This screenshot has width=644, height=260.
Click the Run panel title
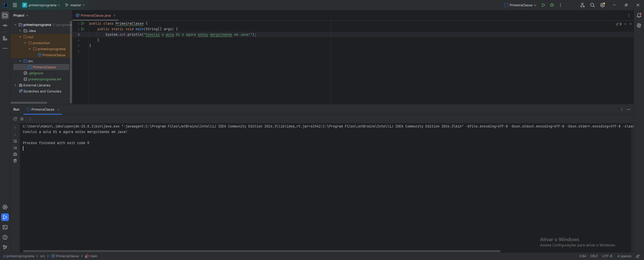tap(16, 109)
